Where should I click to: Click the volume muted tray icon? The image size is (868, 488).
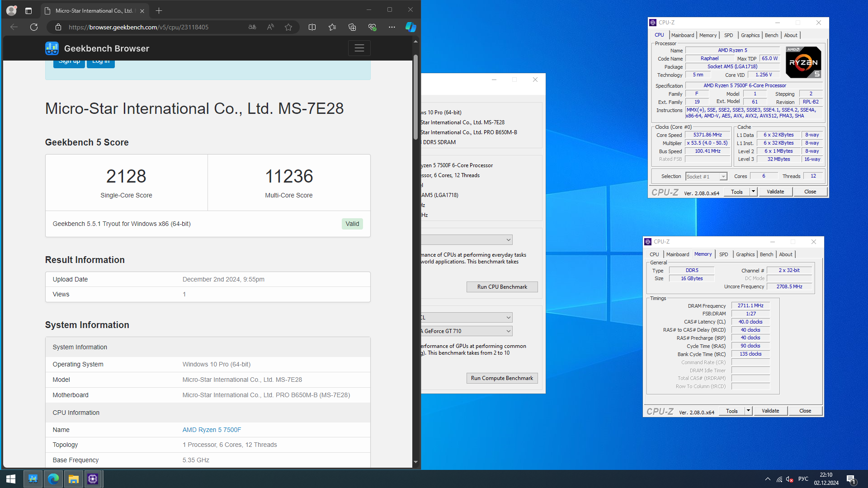click(x=790, y=479)
